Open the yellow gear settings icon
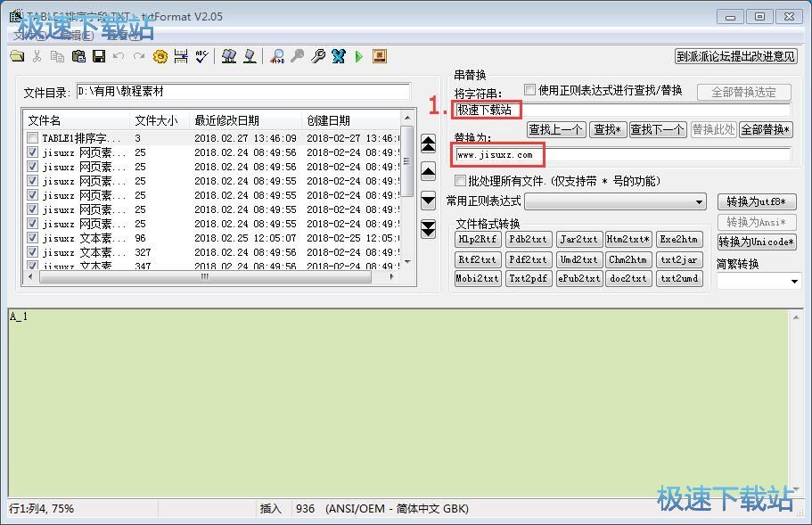The width and height of the screenshot is (812, 525). coord(160,56)
